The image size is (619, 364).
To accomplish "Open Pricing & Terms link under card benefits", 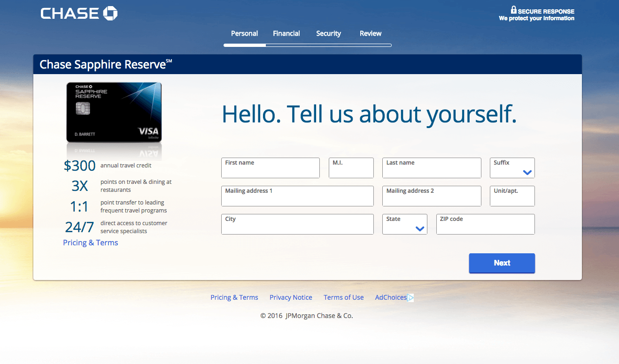I will pos(91,243).
